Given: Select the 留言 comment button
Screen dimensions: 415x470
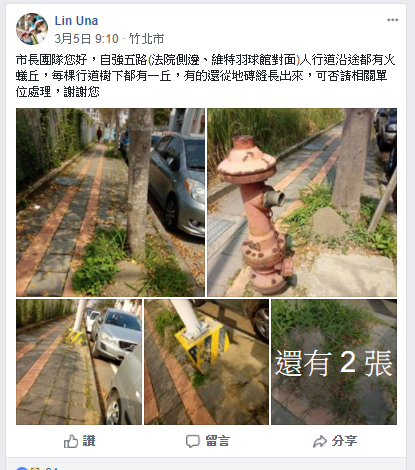Looking at the screenshot, I should tap(217, 441).
